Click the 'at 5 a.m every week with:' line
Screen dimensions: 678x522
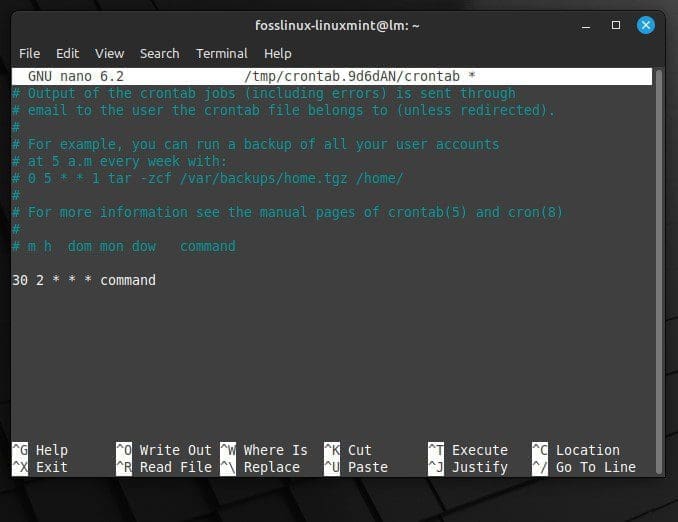119,161
